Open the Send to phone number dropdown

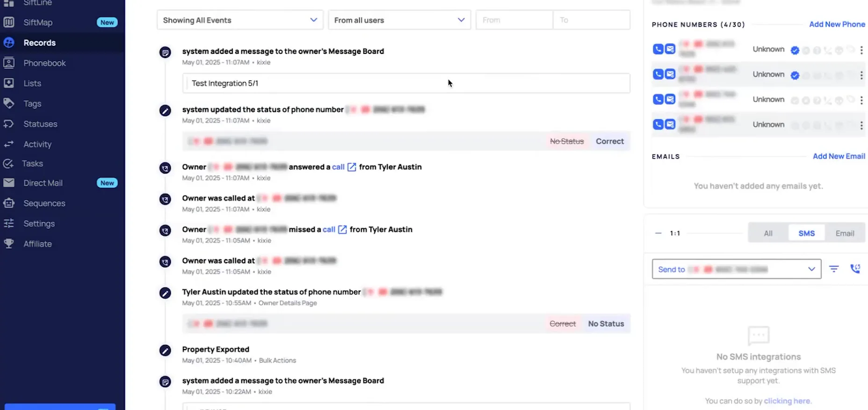tap(737, 269)
